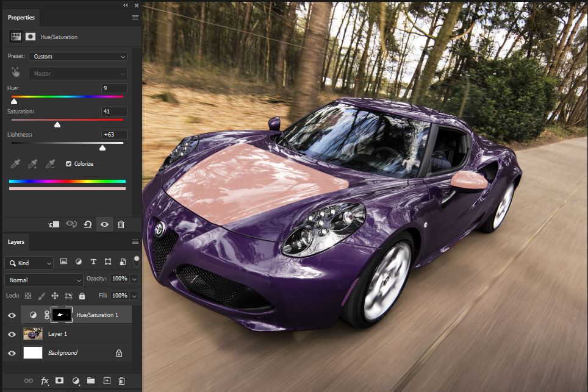The image size is (588, 392).
Task: Click the Saturation value field
Action: (x=115, y=112)
